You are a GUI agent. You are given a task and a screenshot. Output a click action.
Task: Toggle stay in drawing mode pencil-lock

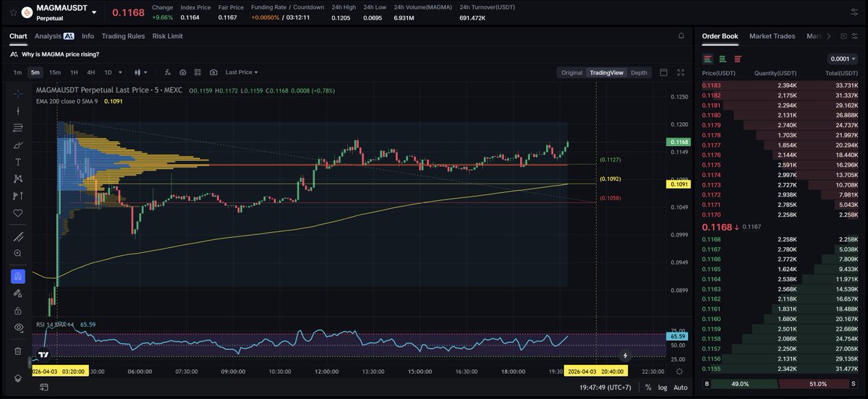click(x=18, y=293)
